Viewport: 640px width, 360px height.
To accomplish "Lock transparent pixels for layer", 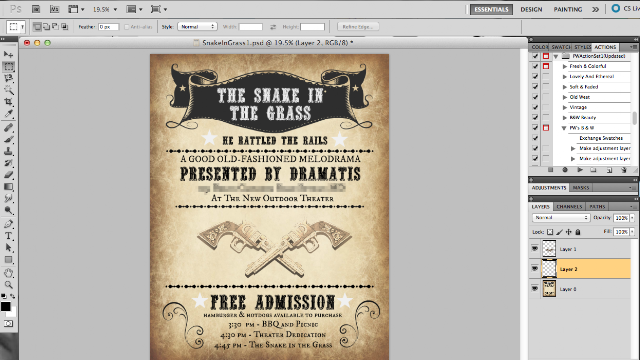I will [550, 232].
